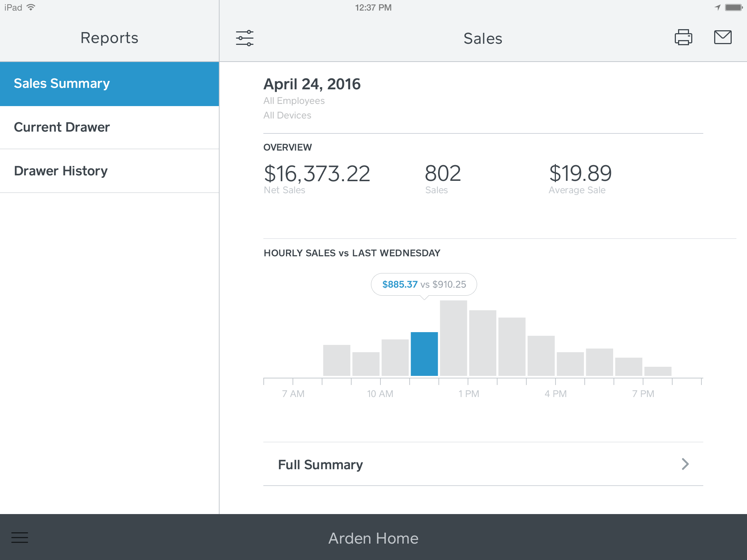Open the hamburger menu in bottom bar

tap(20, 537)
